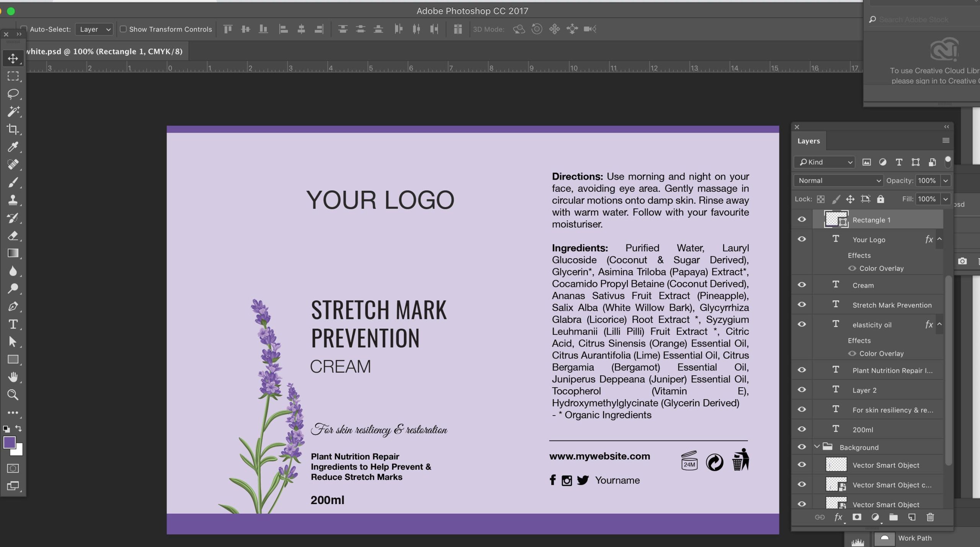This screenshot has width=980, height=547.
Task: Select the Magic Wand tool
Action: coord(13,111)
